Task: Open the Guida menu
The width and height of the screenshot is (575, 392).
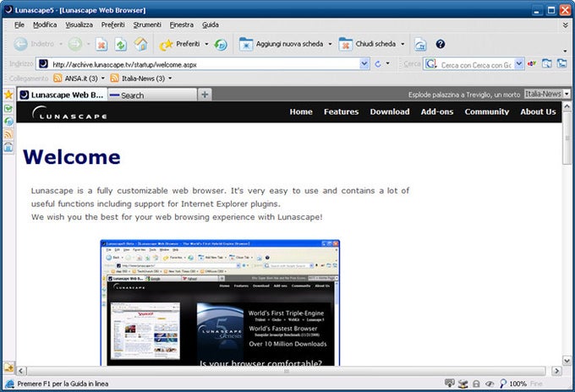Action: tap(211, 24)
